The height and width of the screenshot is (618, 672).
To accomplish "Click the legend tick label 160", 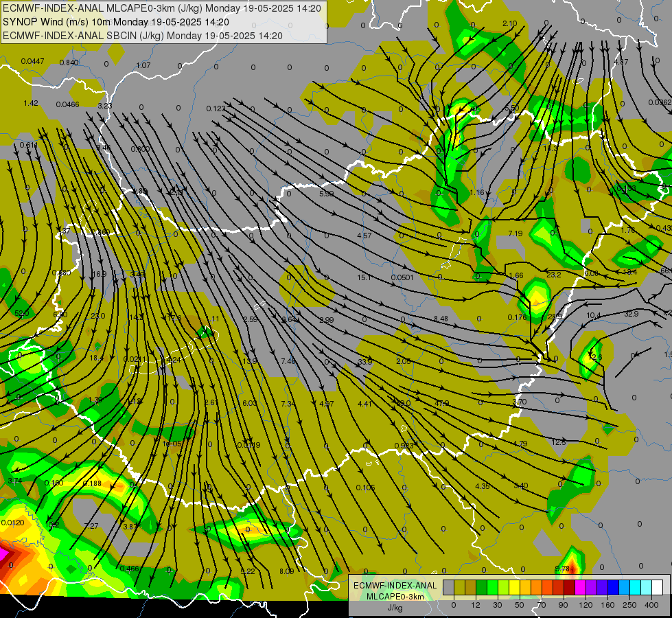I will 607,605.
